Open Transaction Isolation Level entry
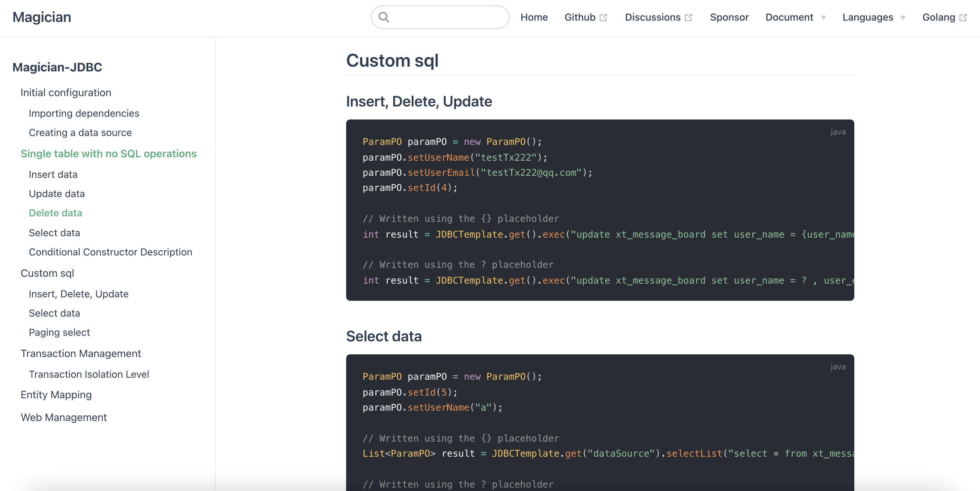Screen dimensions: 980x491 (x=89, y=374)
